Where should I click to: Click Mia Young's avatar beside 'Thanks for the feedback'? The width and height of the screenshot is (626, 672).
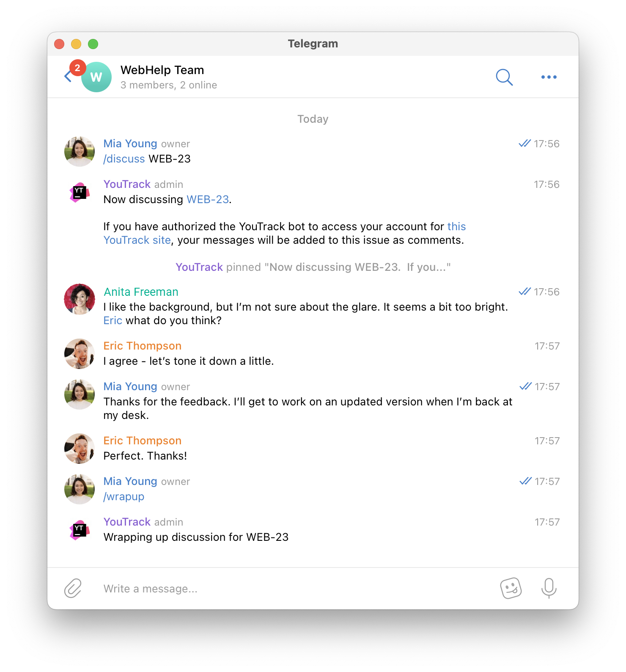[x=80, y=394]
